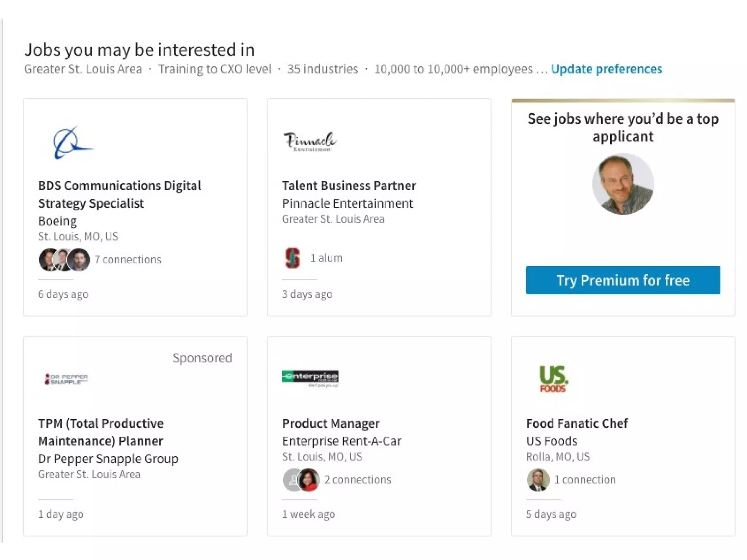Click the Dr Pepper Snapple logo
Viewport: 747px width, 560px height.
pyautogui.click(x=66, y=379)
